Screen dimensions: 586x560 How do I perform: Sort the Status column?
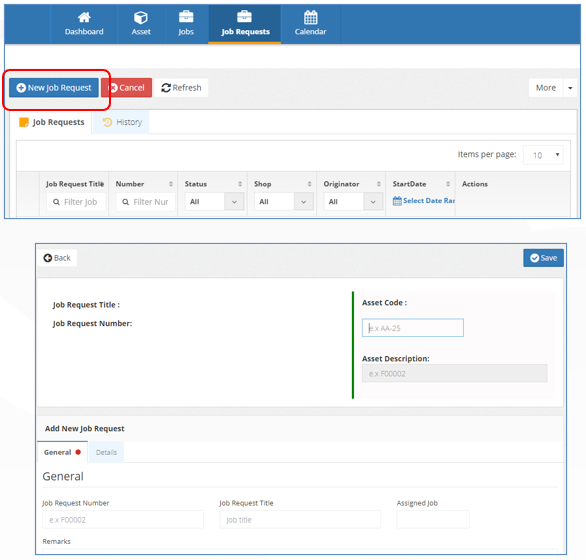pyautogui.click(x=240, y=184)
